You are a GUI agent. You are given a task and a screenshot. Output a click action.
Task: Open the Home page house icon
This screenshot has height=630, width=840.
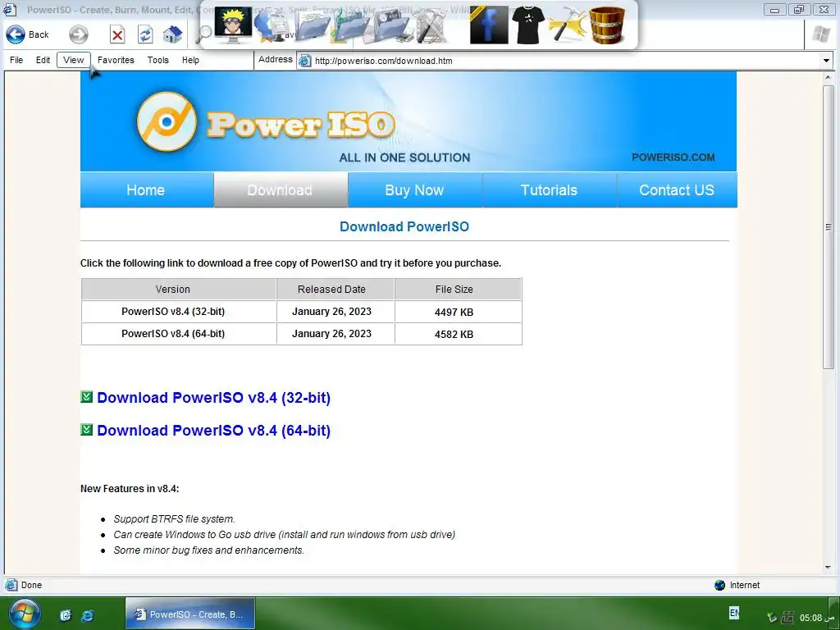[172, 34]
